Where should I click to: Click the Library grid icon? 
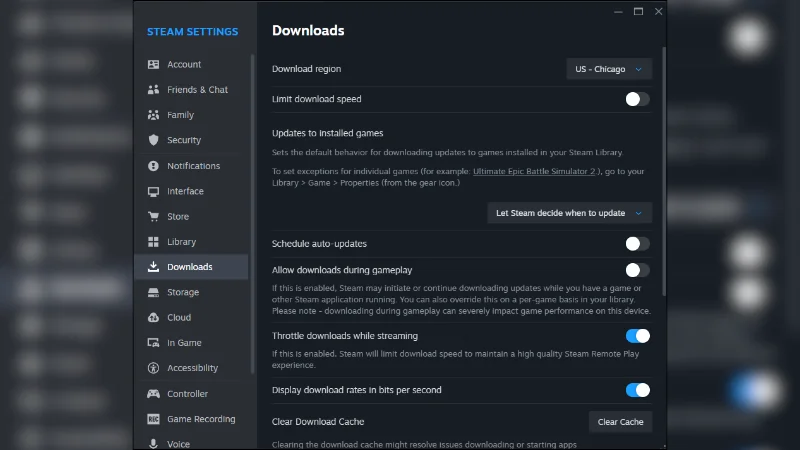(153, 242)
